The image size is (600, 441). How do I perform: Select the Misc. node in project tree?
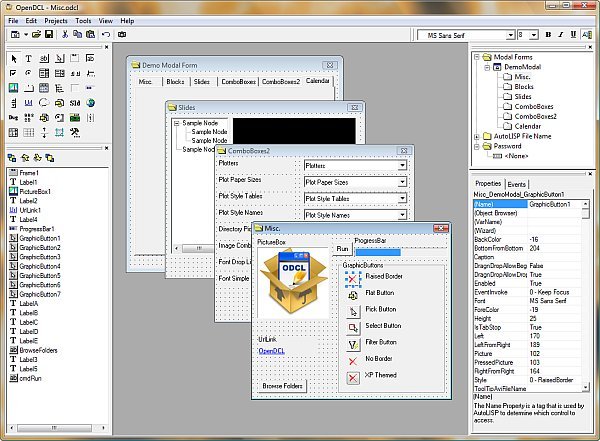pos(522,77)
